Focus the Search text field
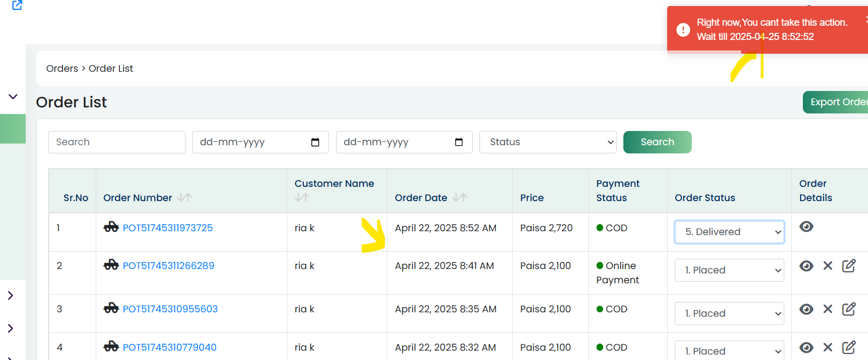This screenshot has height=360, width=868. (117, 142)
